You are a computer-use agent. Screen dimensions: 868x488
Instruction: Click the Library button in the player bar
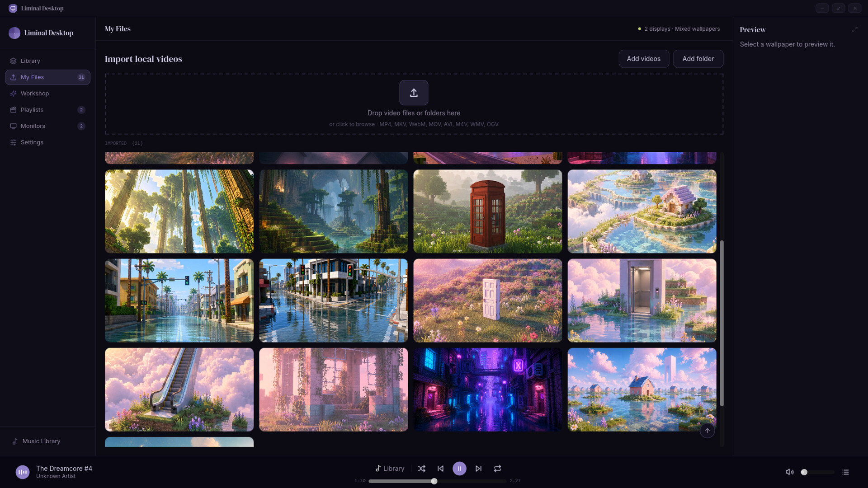coord(390,469)
